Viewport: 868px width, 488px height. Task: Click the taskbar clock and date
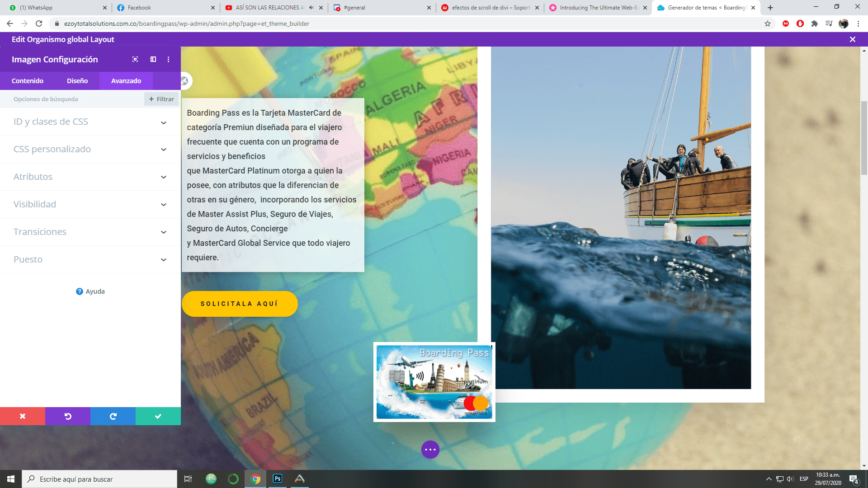pos(828,479)
